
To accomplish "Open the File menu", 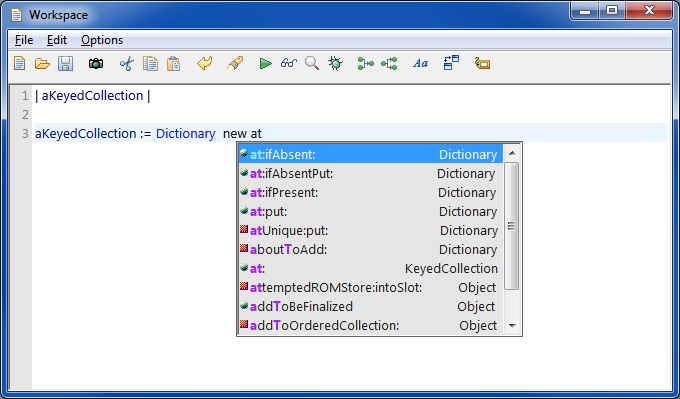I will point(24,40).
